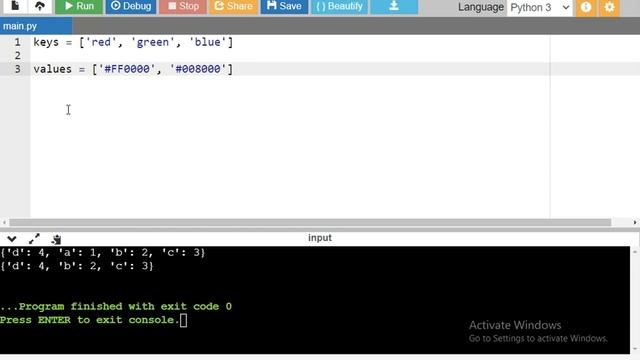The height and width of the screenshot is (360, 640).
Task: Click the 'Press ENTER to exit console' prompt
Action: [x=90, y=320]
